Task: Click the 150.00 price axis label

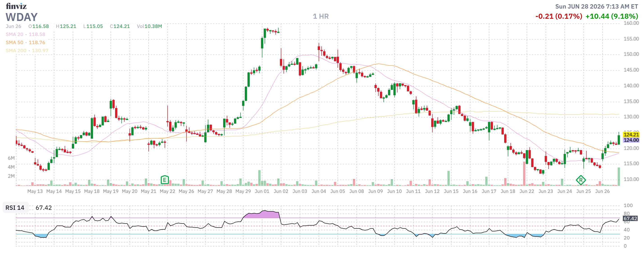Action: pos(631,54)
